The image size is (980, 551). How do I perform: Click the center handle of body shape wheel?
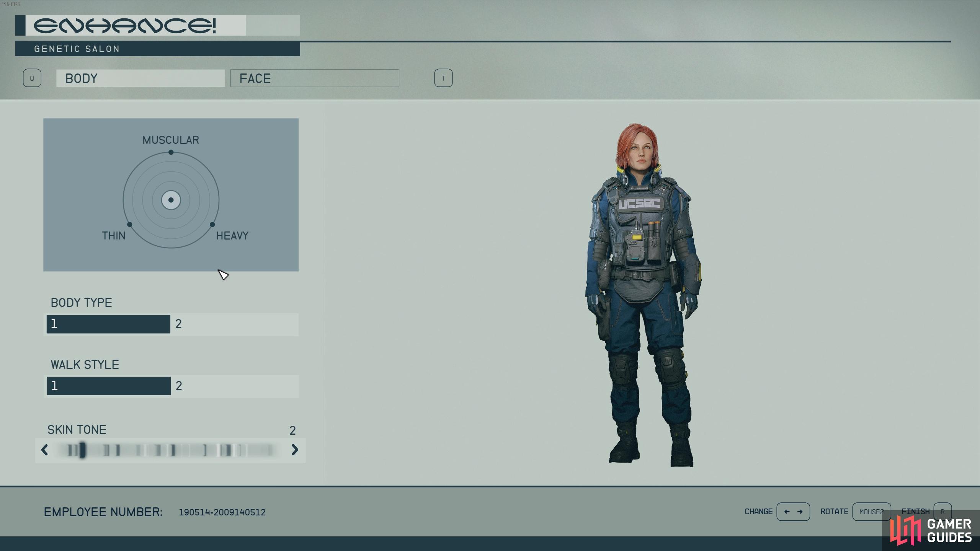171,200
